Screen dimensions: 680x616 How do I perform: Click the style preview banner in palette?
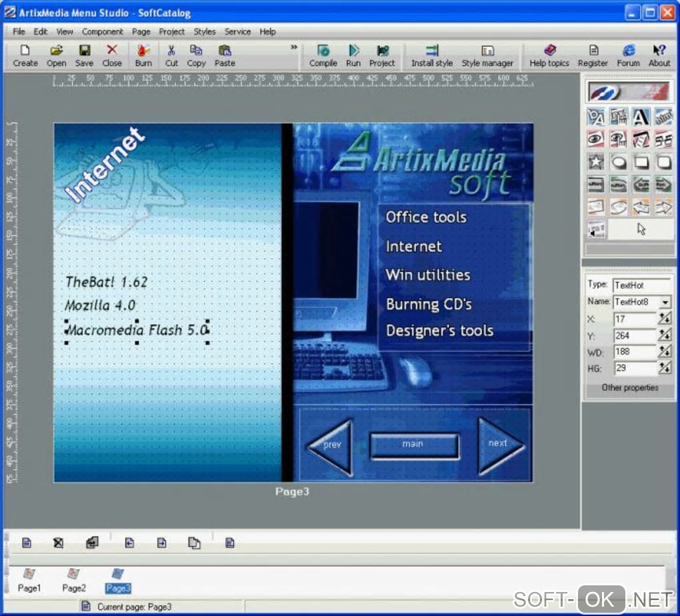click(x=629, y=92)
